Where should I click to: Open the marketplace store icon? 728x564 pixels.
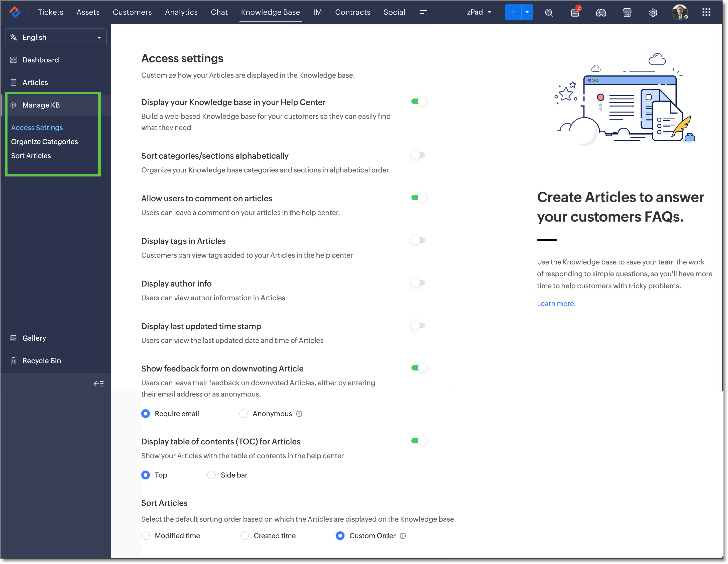coord(627,12)
